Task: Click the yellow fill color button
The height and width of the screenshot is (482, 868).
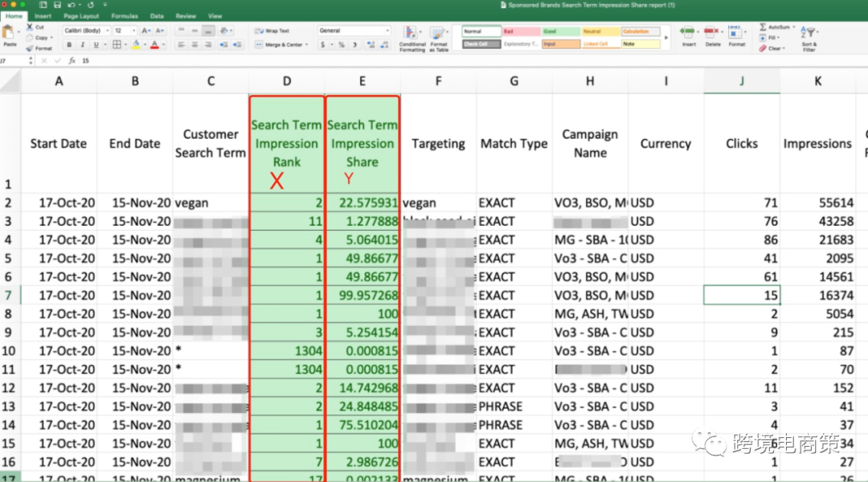Action: [x=135, y=45]
